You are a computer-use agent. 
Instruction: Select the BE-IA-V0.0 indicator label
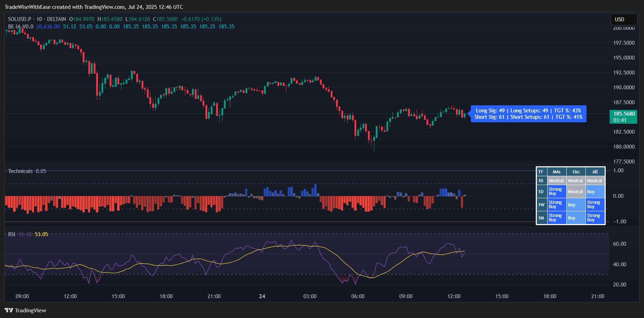(21, 27)
